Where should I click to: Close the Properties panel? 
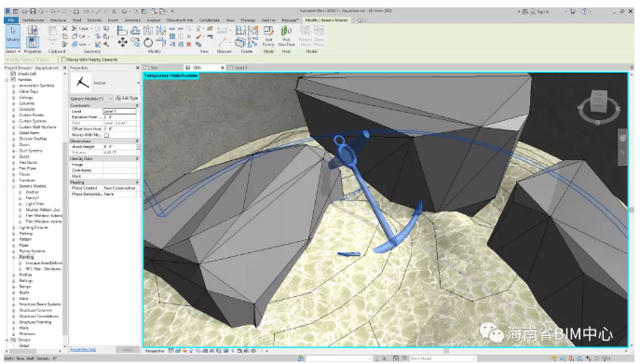(138, 68)
